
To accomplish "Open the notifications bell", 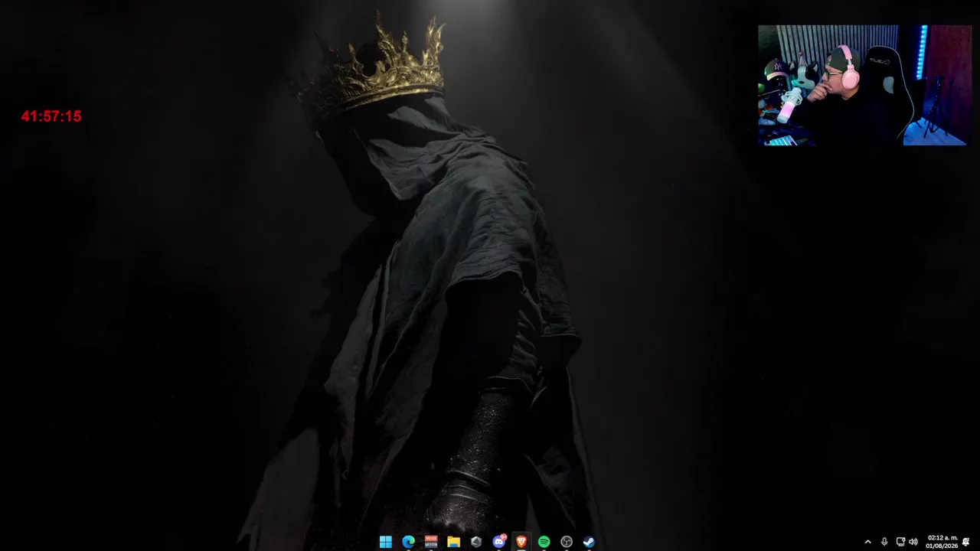I will pos(966,542).
